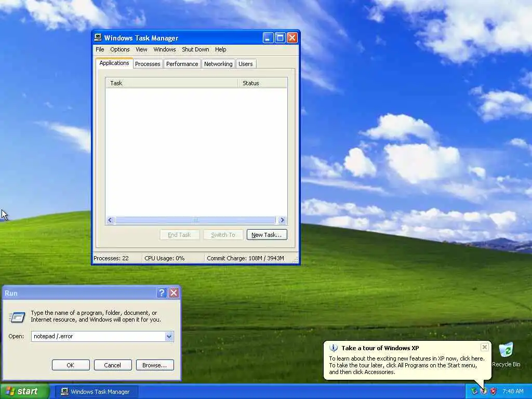The image size is (532, 399).
Task: Click the red Security Center shield tray icon
Action: (x=494, y=392)
